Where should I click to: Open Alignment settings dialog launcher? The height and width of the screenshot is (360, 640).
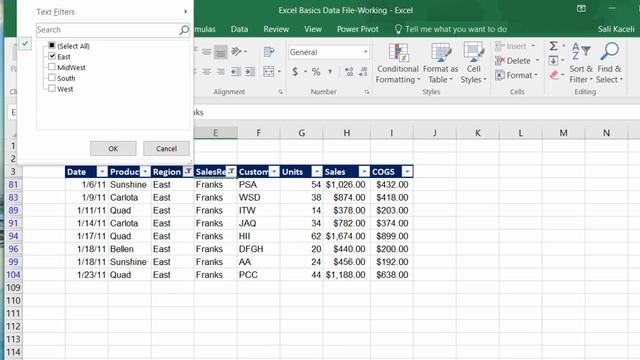point(280,92)
